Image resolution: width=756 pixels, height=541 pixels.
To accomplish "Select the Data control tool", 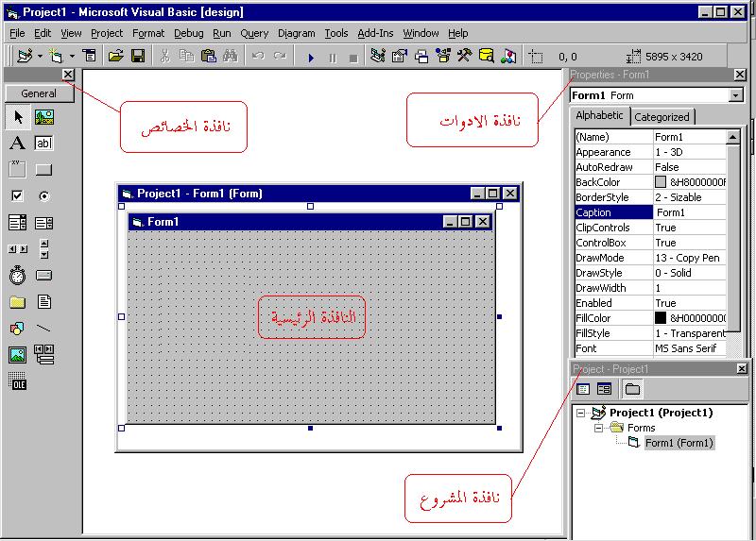I will [43, 354].
